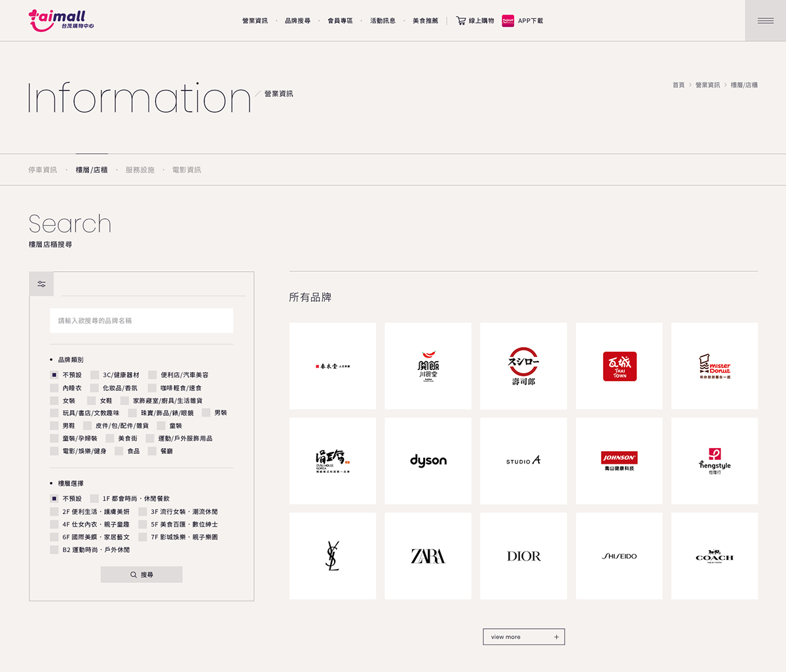Viewport: 786px width, 672px height.
Task: Select the 2F 便利生活．護膚美妍 floor checkbox
Action: coord(54,512)
